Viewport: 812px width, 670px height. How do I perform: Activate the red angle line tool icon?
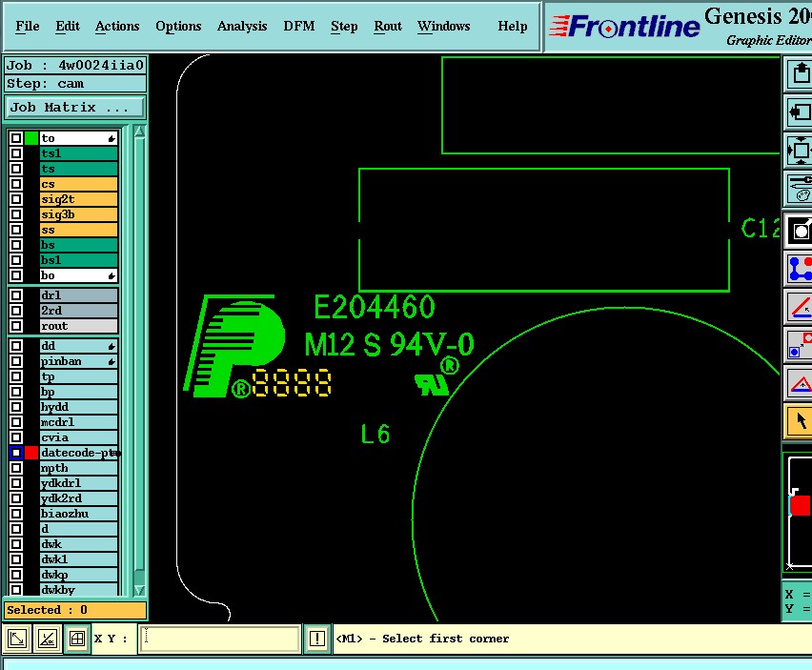pyautogui.click(x=799, y=307)
